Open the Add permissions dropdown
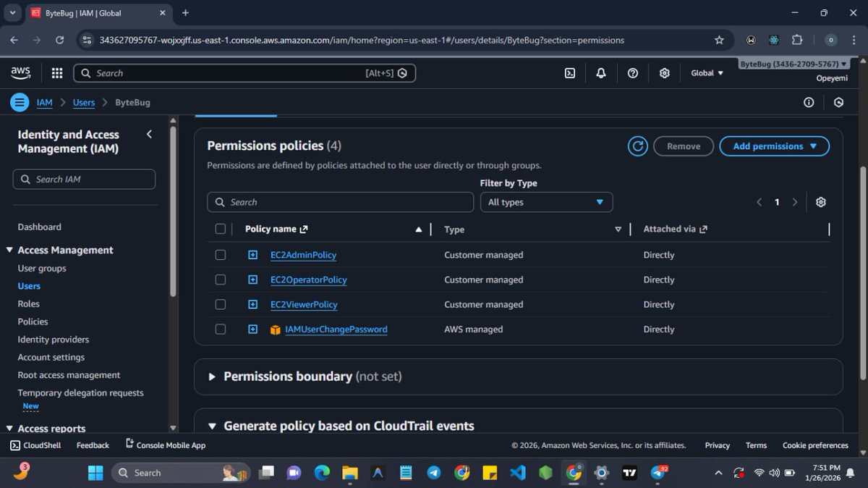Screen dimensions: 868x488 (x=774, y=146)
